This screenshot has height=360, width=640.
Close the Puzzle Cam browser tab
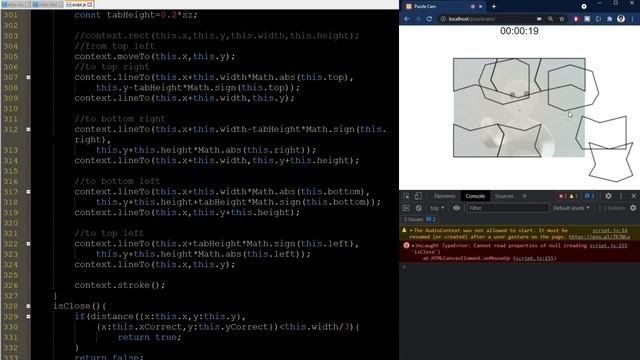click(x=480, y=7)
